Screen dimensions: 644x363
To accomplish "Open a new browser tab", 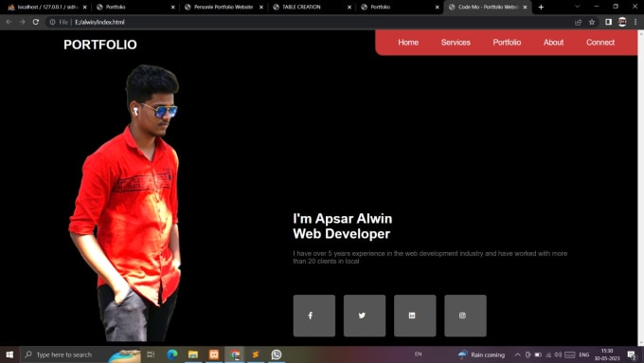I will 541,7.
